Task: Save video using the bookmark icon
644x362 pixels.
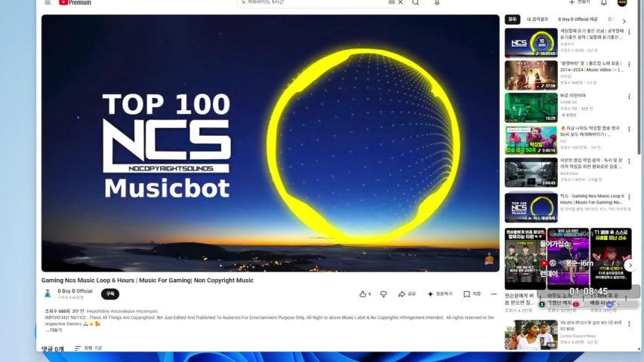Action: click(x=472, y=294)
